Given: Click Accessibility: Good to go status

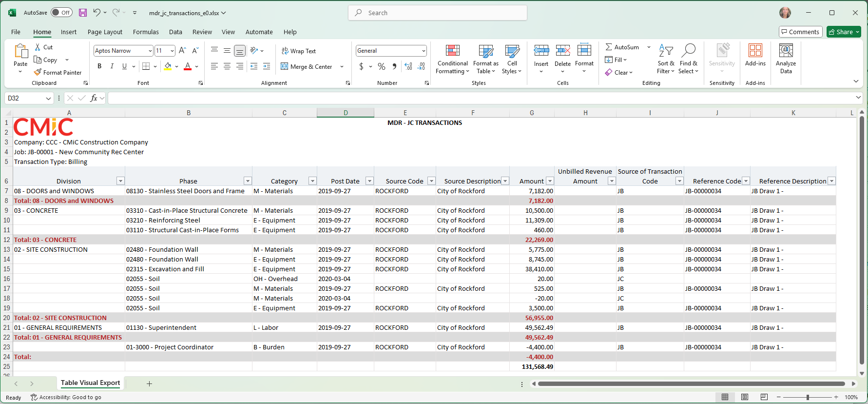Looking at the screenshot, I should coord(66,397).
